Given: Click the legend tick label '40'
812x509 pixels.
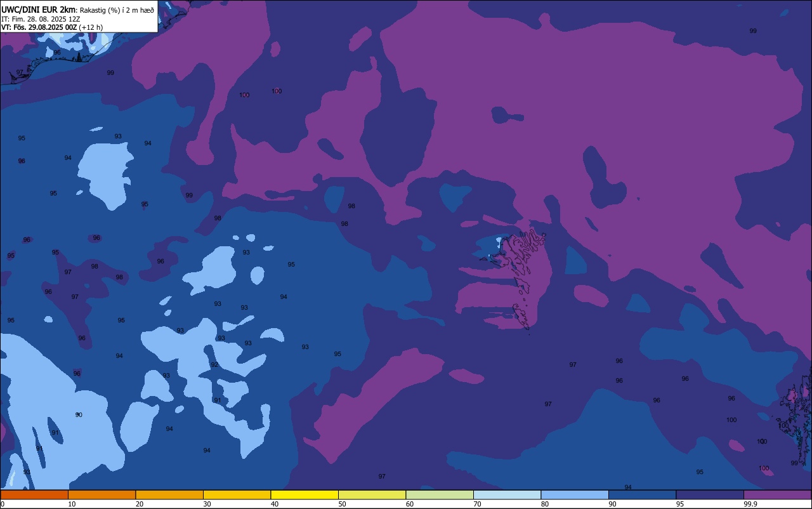Looking at the screenshot, I should (275, 504).
